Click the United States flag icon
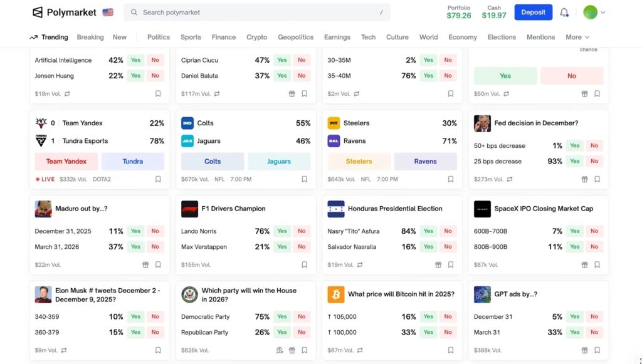The height and width of the screenshot is (364, 642). pyautogui.click(x=108, y=13)
